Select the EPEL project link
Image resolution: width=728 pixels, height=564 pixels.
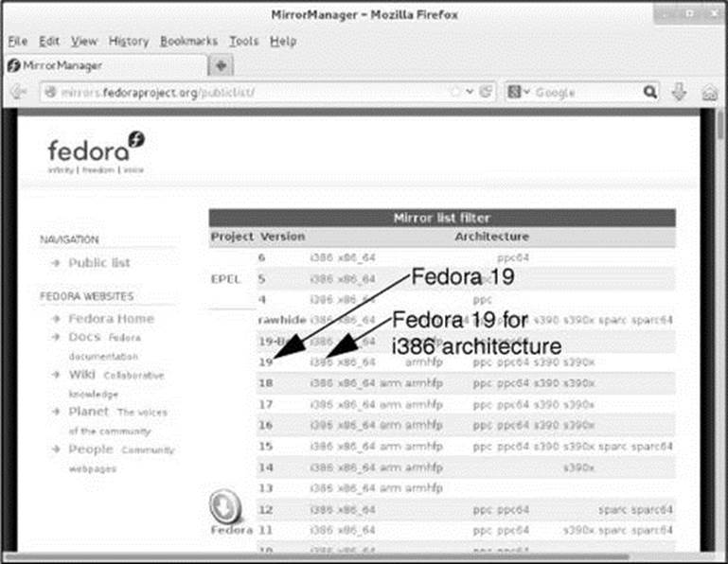[225, 279]
